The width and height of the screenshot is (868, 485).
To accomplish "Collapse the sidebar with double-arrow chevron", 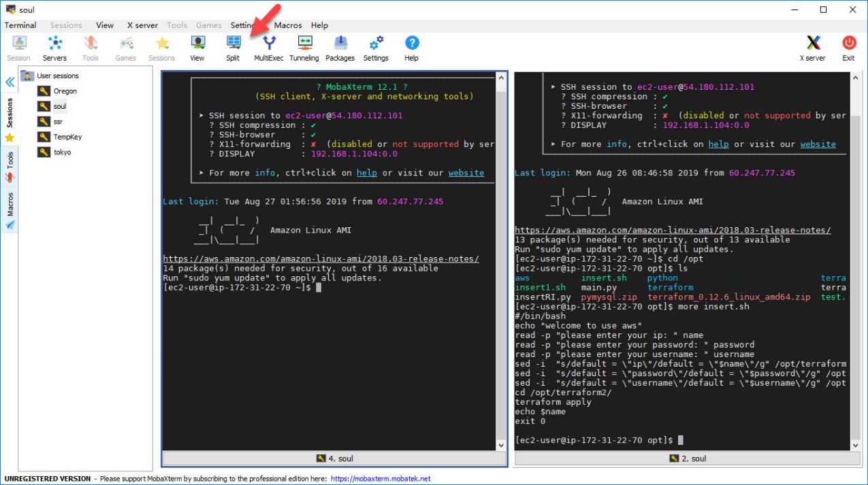I will 10,82.
